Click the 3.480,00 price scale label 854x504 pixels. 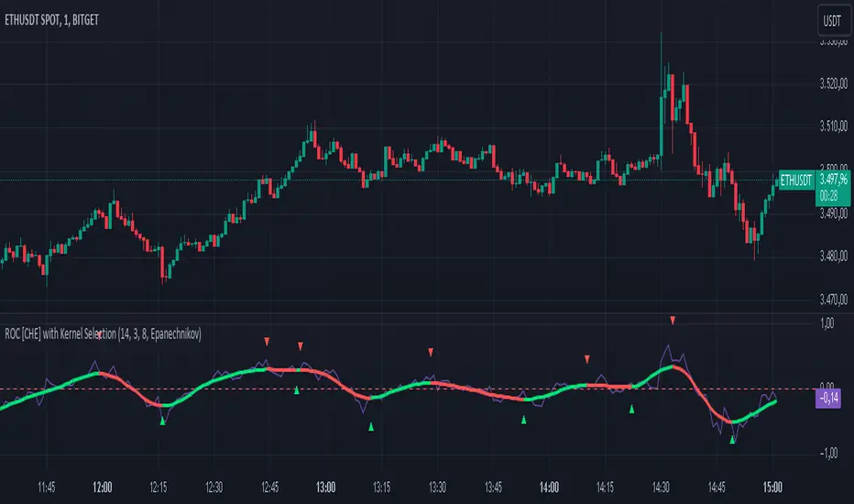point(833,256)
